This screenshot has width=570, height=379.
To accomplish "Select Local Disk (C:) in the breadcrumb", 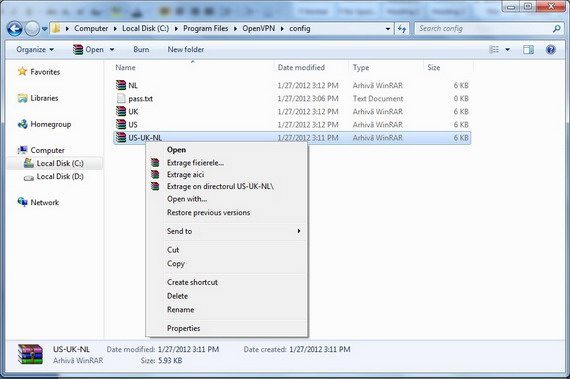I will pos(145,28).
